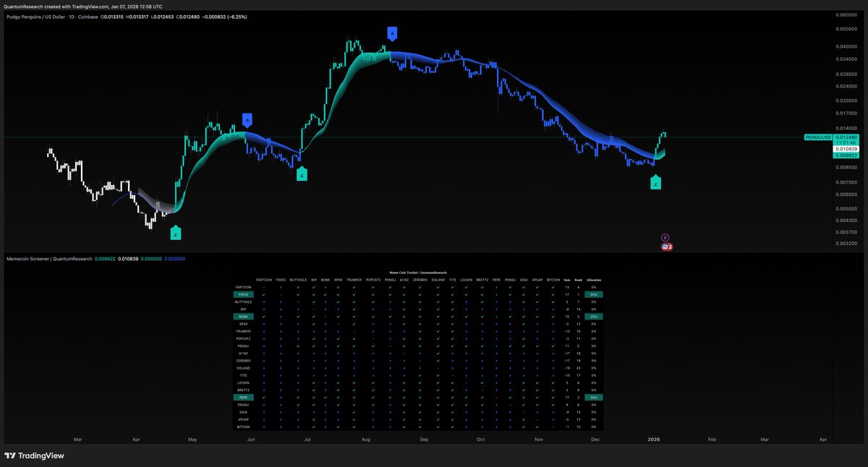This screenshot has width=868, height=467.
Task: Click the Memecoin Screener indicator legend title
Action: [49, 258]
